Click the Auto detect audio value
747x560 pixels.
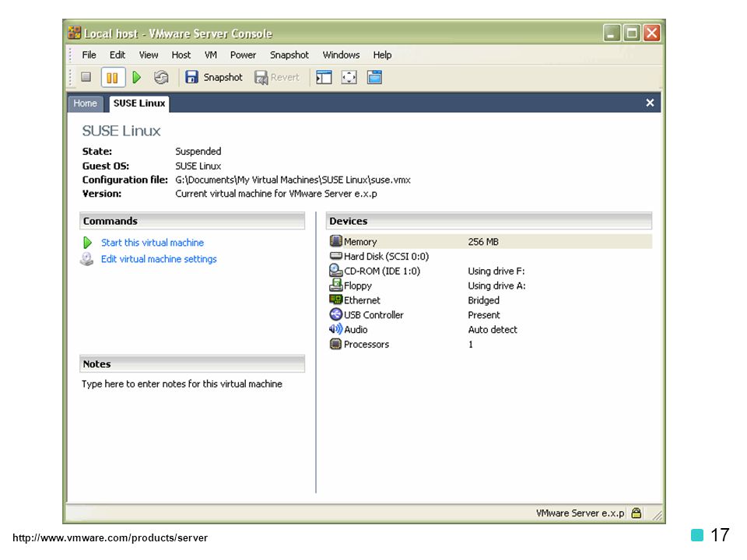[493, 330]
